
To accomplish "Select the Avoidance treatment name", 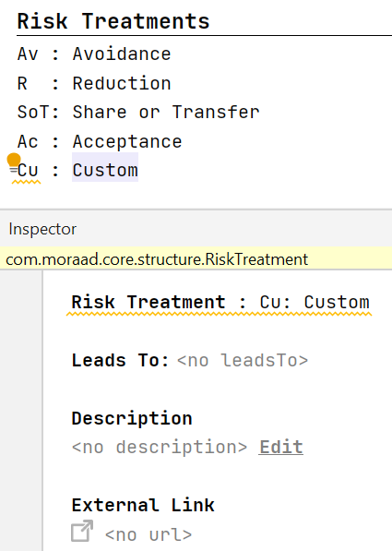I will click(x=122, y=54).
